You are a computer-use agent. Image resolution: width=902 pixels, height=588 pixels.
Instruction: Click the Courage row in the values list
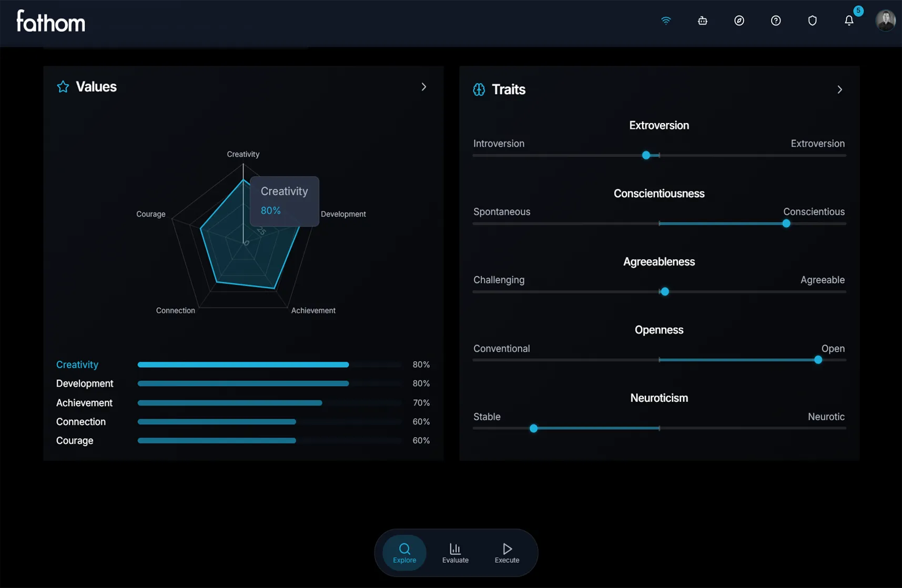coord(74,440)
